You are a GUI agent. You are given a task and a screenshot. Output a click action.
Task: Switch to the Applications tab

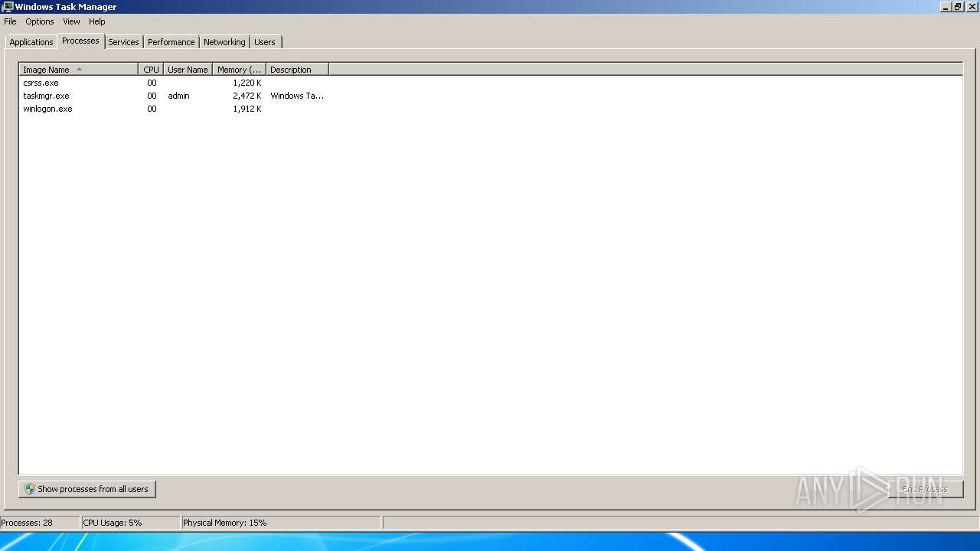coord(31,42)
